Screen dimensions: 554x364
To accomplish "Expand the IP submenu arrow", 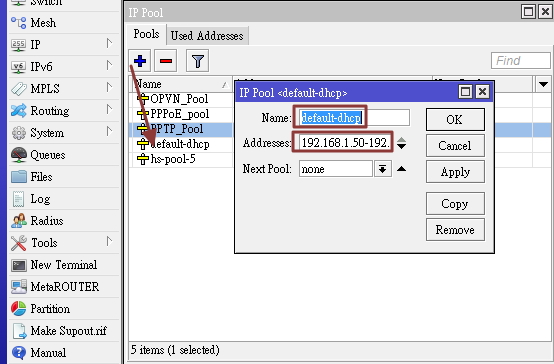I will (110, 43).
